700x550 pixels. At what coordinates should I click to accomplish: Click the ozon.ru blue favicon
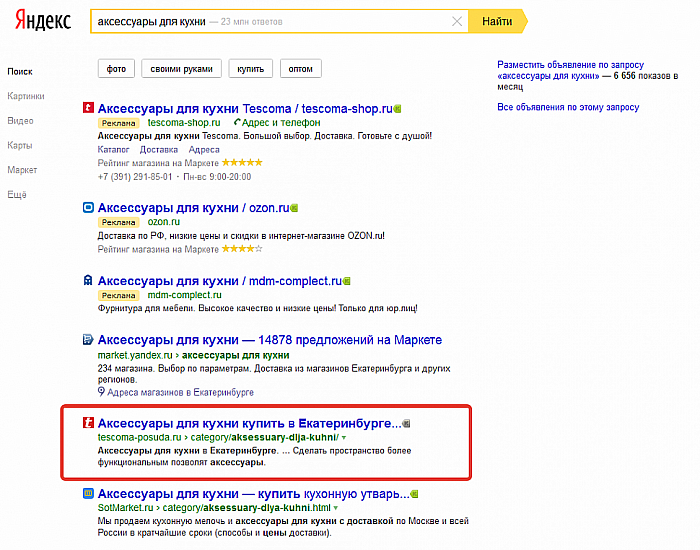[88, 207]
